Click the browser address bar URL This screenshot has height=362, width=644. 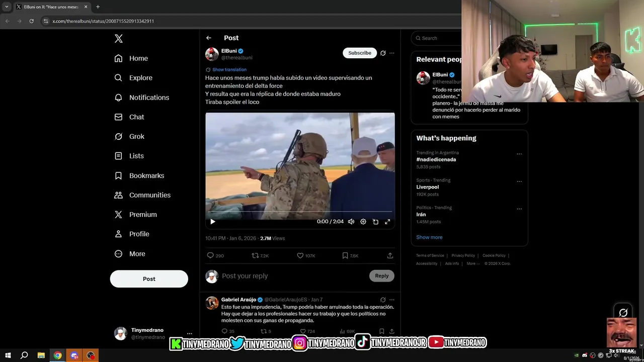tap(103, 21)
